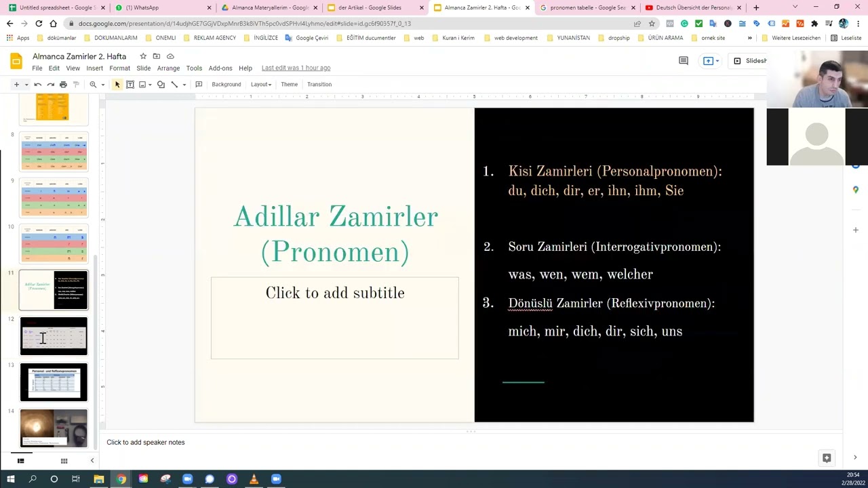This screenshot has height=488, width=868.
Task: Open the Arrange menu
Action: (x=169, y=68)
